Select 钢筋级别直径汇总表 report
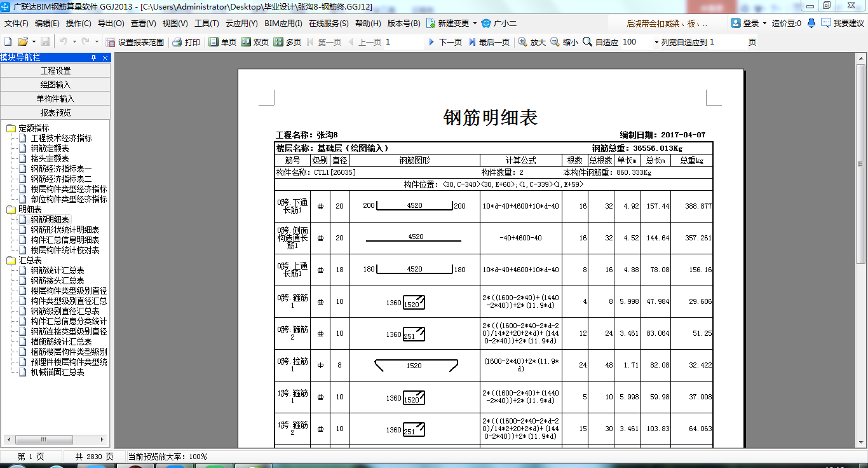Image resolution: width=868 pixels, height=468 pixels. tap(65, 311)
